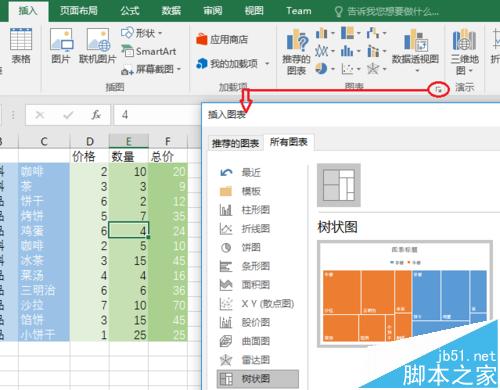Switch to the 审阅 ribbon tab

coord(213,11)
